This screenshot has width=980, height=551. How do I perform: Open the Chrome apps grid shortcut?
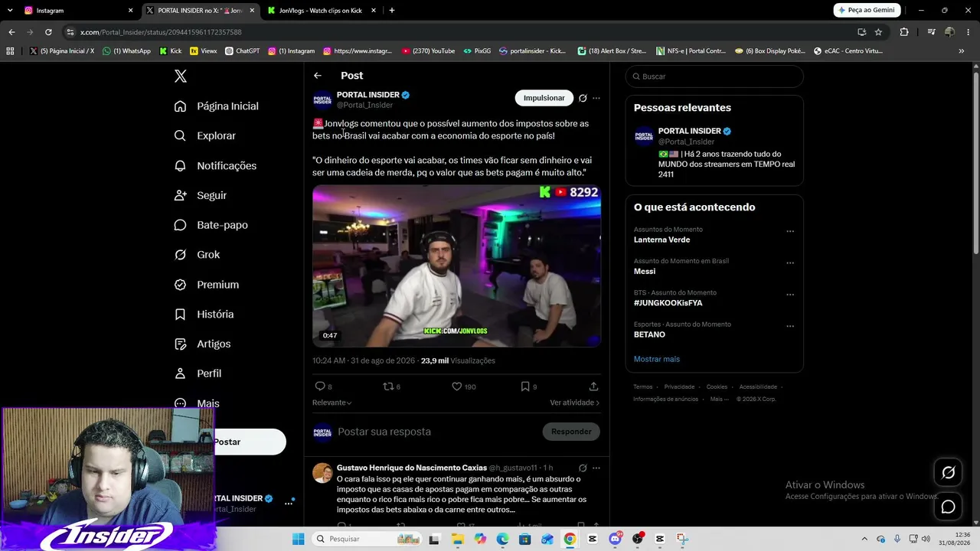(10, 51)
